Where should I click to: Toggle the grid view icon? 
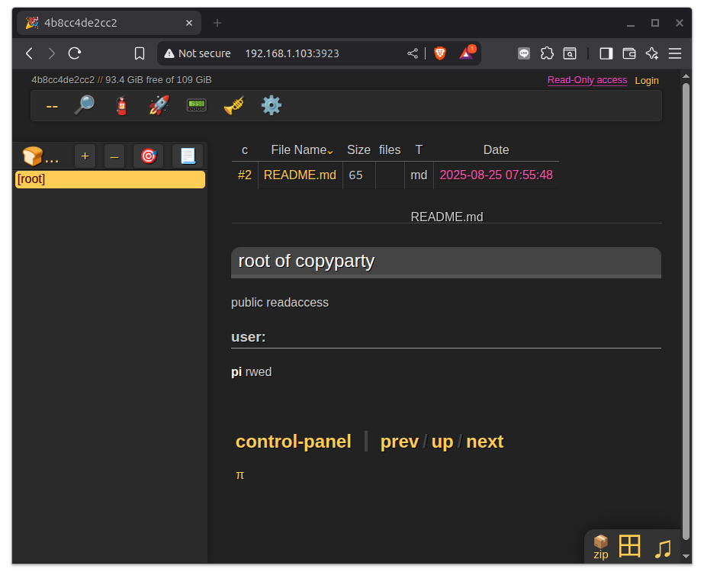click(629, 547)
